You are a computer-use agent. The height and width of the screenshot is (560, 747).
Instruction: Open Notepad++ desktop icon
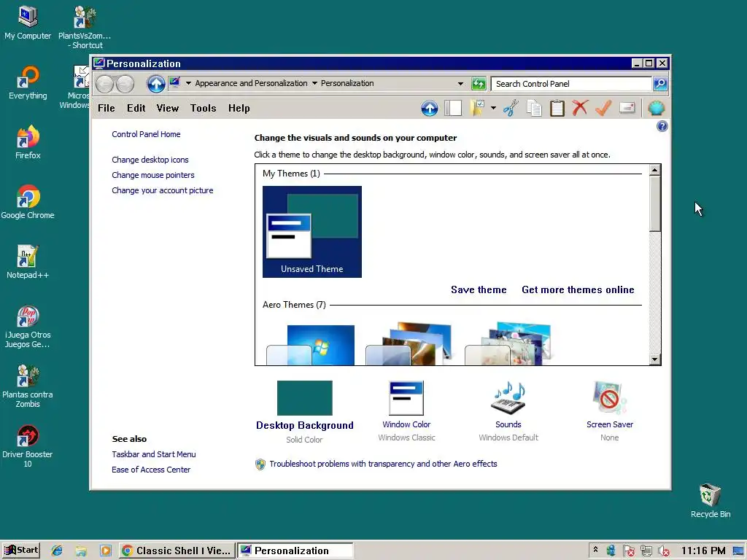(x=28, y=262)
